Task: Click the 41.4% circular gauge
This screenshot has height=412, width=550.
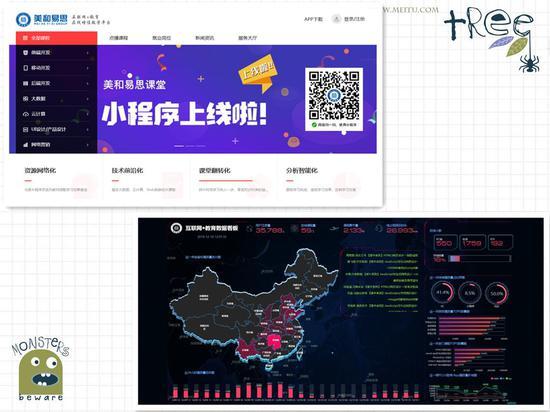Action: pos(442,293)
